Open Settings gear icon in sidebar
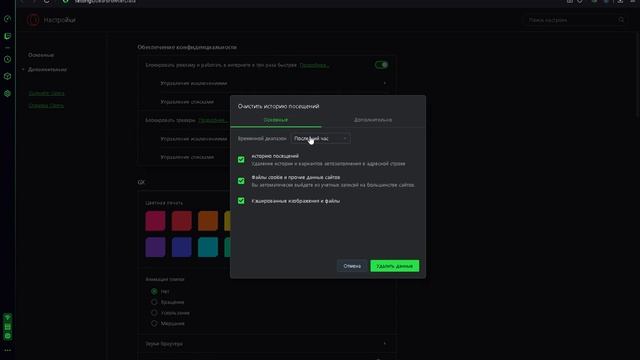This screenshot has height=360, width=640. point(7,93)
